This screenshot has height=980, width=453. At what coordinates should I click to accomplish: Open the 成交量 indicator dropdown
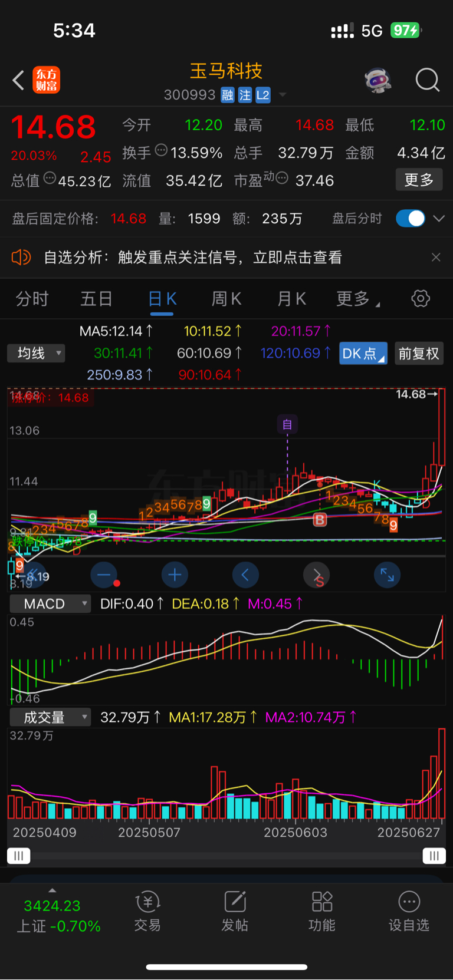coord(51,717)
